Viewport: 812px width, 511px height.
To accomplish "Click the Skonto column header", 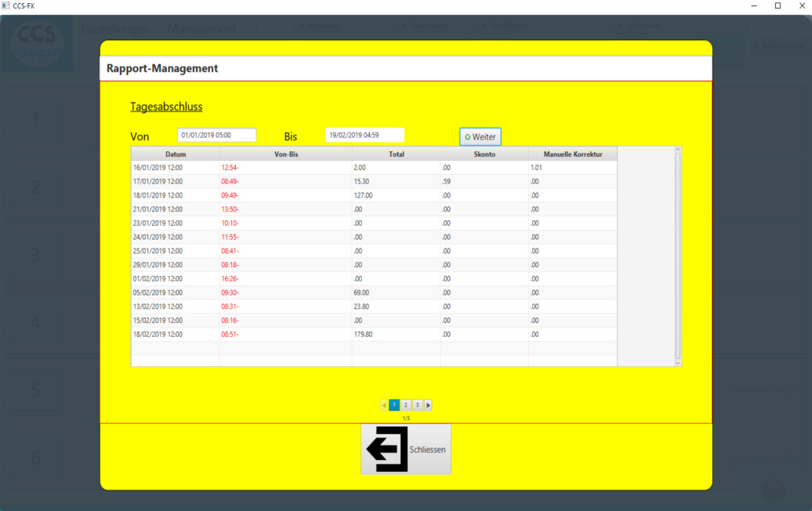I will [x=484, y=154].
